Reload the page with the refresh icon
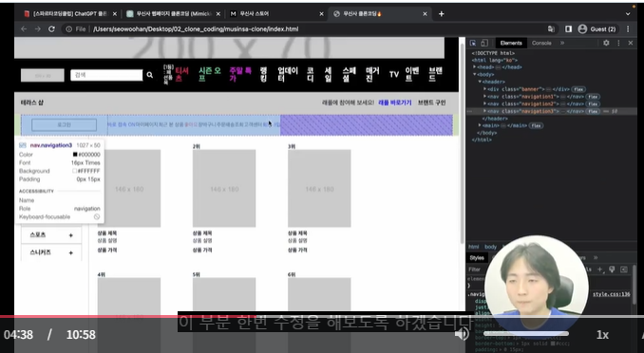 pos(51,29)
